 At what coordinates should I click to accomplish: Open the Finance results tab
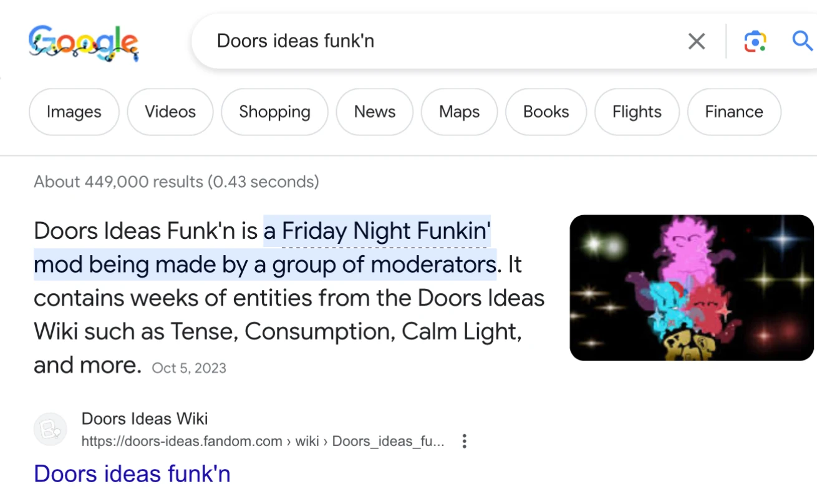(x=733, y=112)
